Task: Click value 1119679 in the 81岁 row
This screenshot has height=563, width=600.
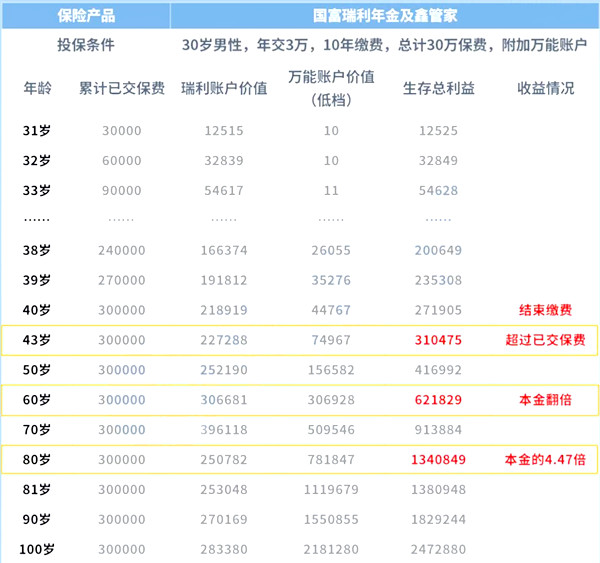Action: (x=331, y=490)
